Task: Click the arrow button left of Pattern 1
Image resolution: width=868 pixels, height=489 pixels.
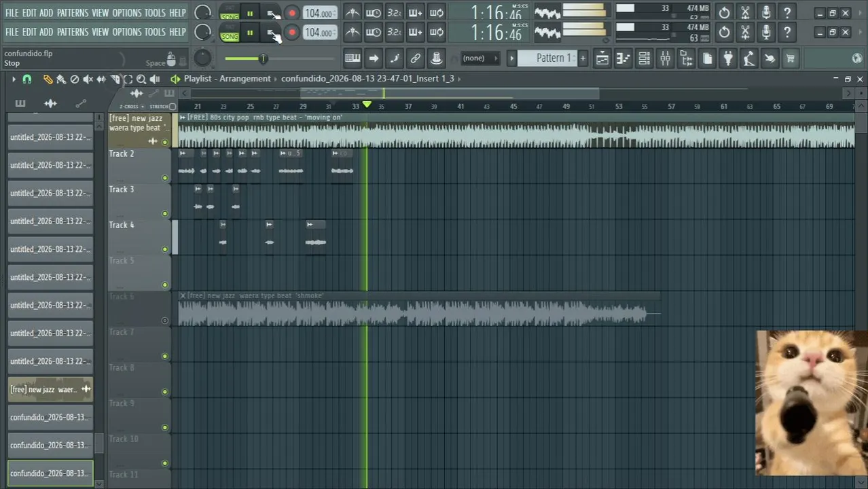Action: tap(512, 58)
